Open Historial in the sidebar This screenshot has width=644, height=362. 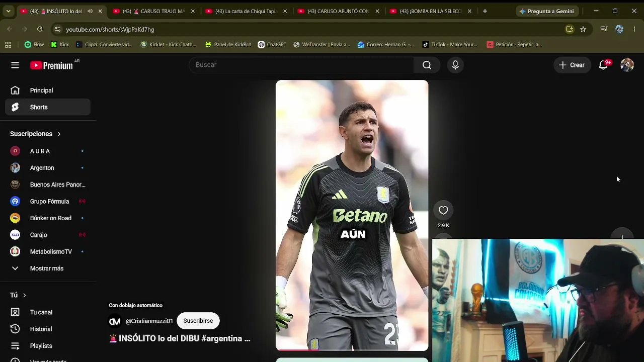click(48, 329)
